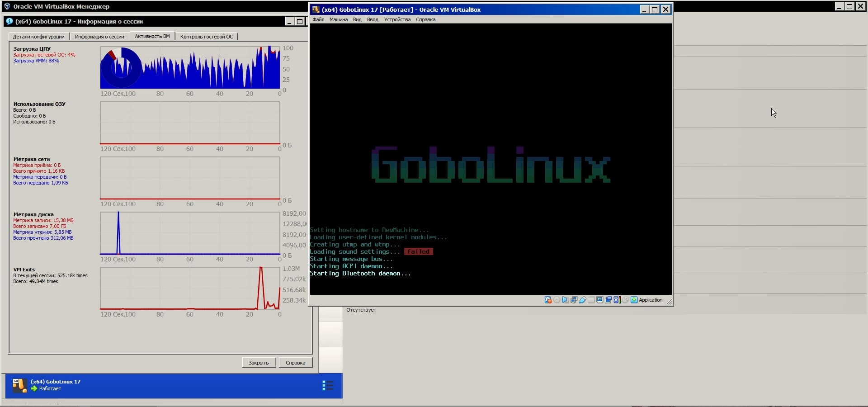Click the green running-state arrow icon
Viewport: 868px width, 407px height.
[34, 388]
